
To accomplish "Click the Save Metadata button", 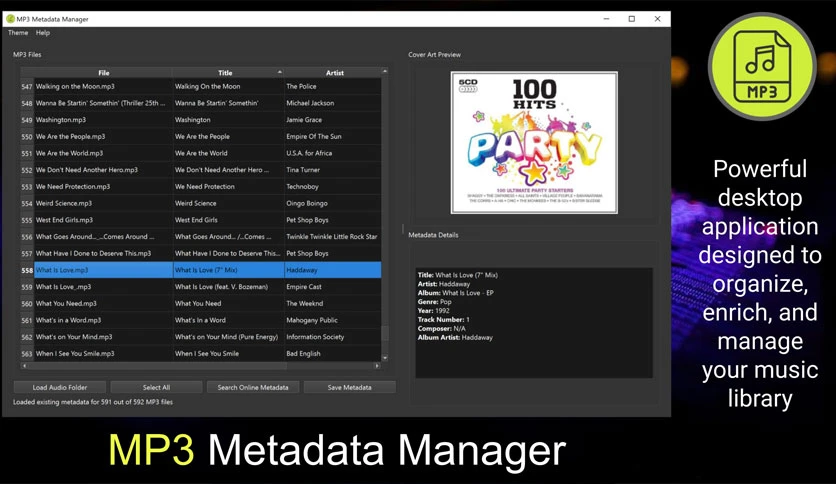I will click(349, 388).
